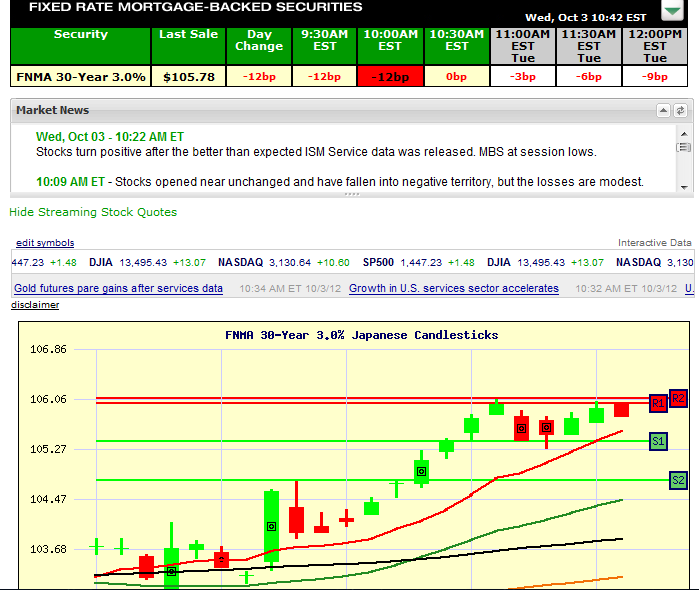Click the R1 resistance marker
This screenshot has width=699, height=590.
point(658,404)
